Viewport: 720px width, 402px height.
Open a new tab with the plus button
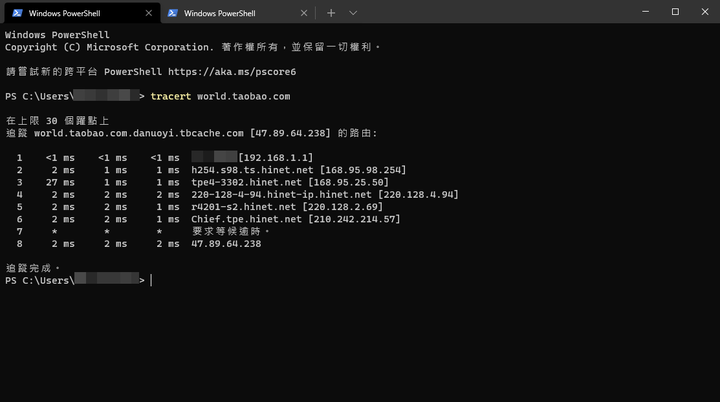coord(331,13)
